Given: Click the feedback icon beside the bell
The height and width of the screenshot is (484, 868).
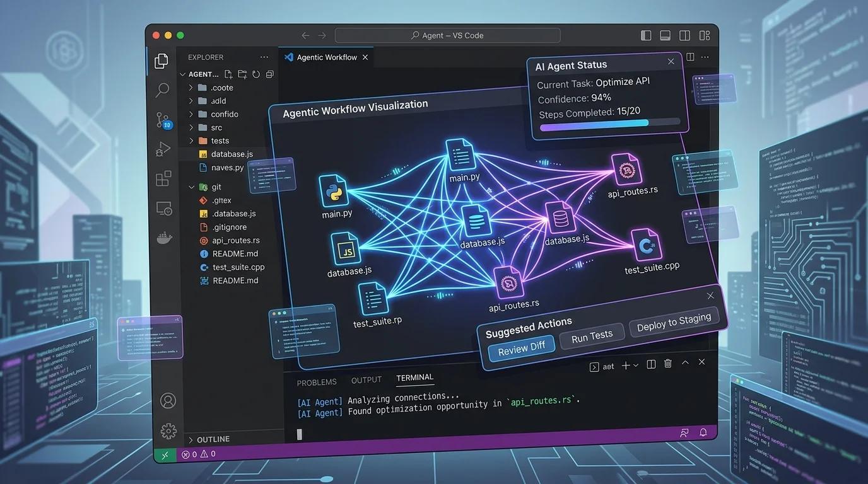Looking at the screenshot, I should click(684, 433).
